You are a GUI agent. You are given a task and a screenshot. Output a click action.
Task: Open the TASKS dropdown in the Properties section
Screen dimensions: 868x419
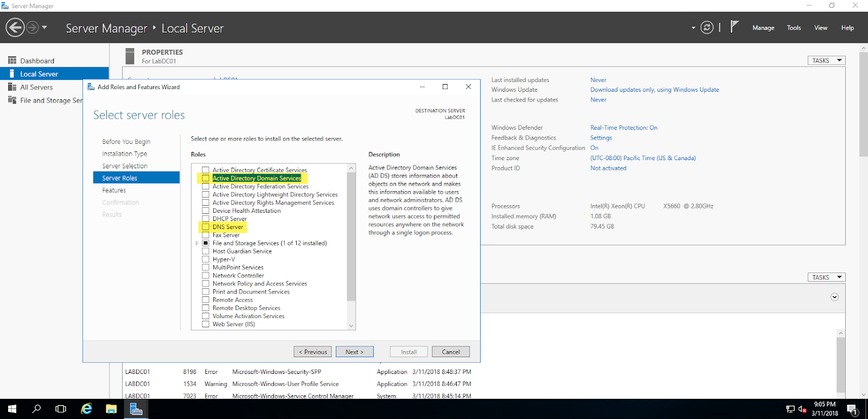click(826, 60)
